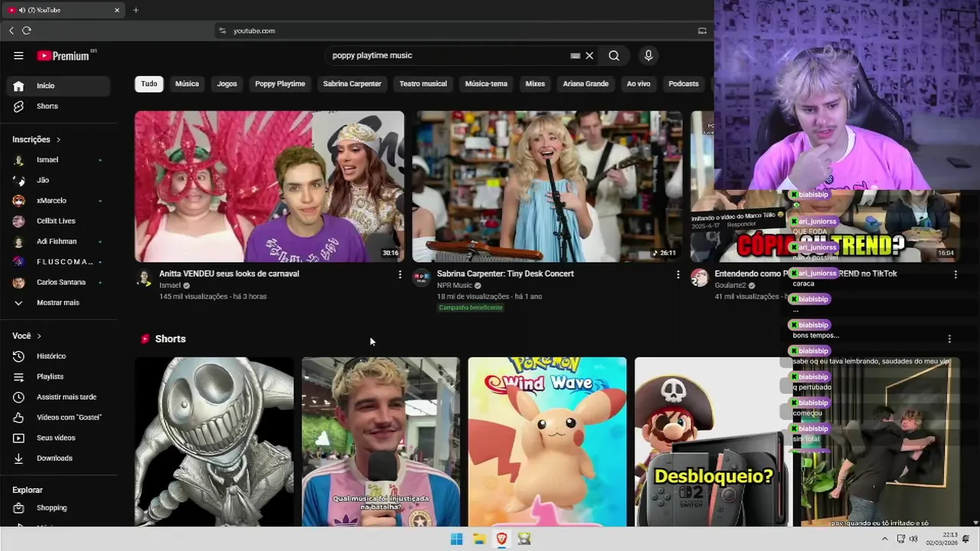Click the Ismael channel avatar under video

tap(145, 278)
